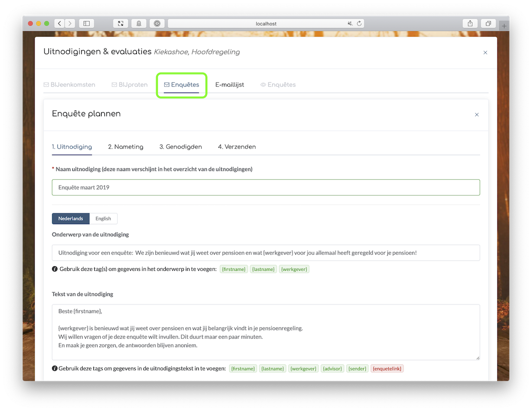The height and width of the screenshot is (411, 532).
Task: Insert {werkgever} tag into the subject
Action: tap(294, 269)
